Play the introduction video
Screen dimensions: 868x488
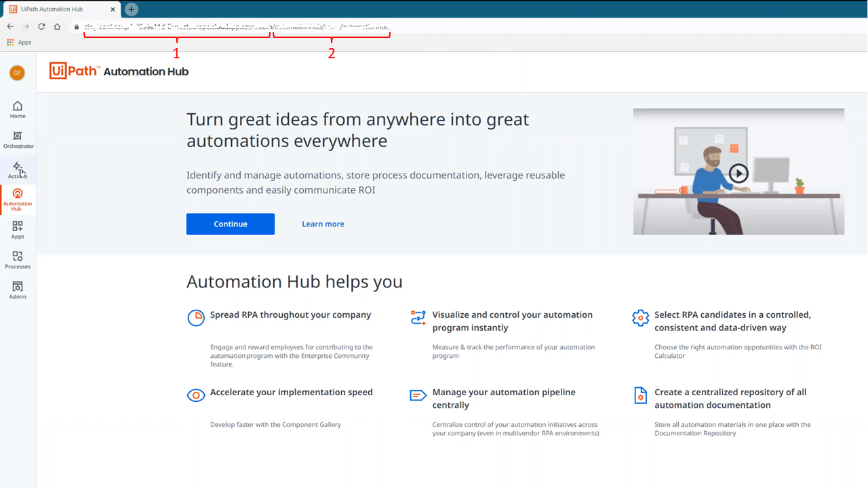click(x=737, y=172)
